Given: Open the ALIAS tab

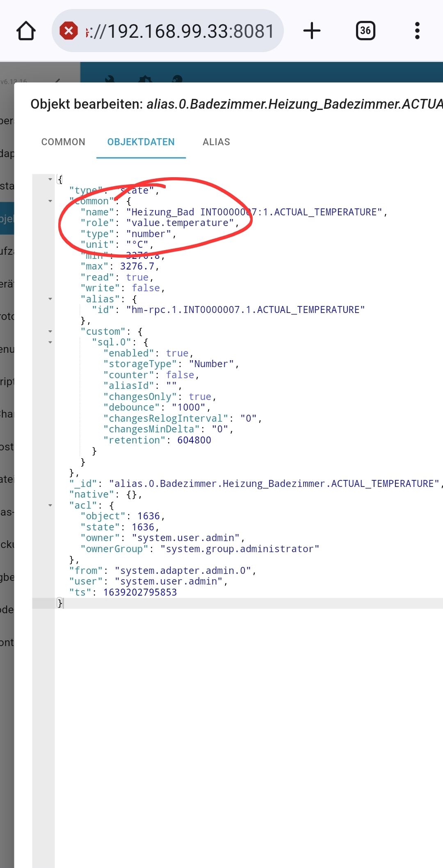Looking at the screenshot, I should pos(216,142).
